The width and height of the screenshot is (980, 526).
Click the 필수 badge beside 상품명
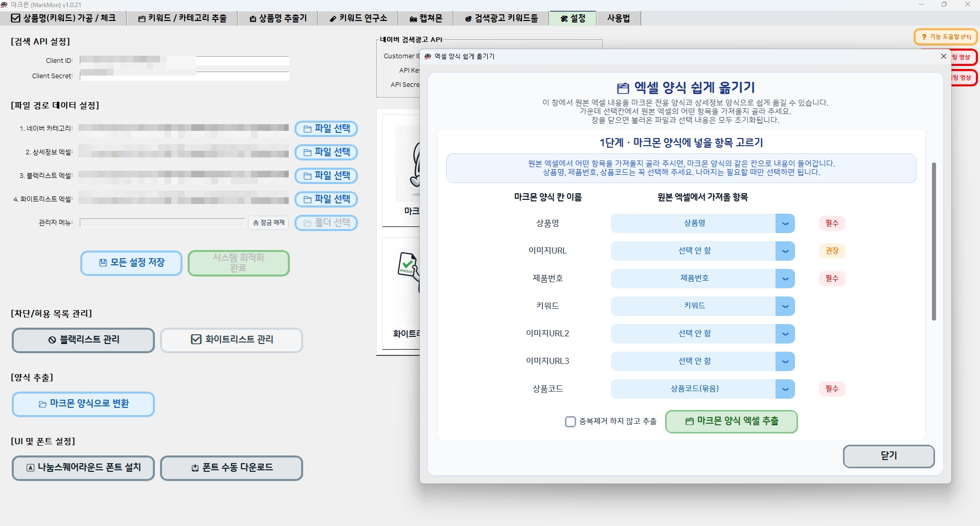coord(832,223)
